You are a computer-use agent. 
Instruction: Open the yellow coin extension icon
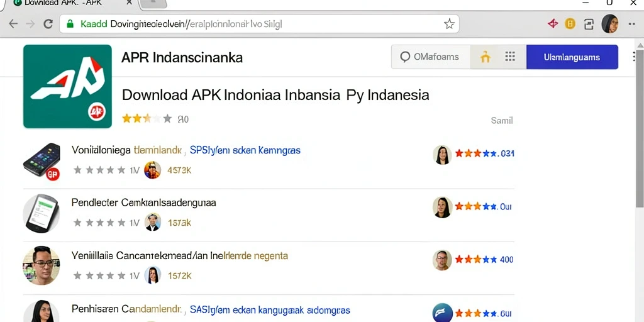point(570,24)
